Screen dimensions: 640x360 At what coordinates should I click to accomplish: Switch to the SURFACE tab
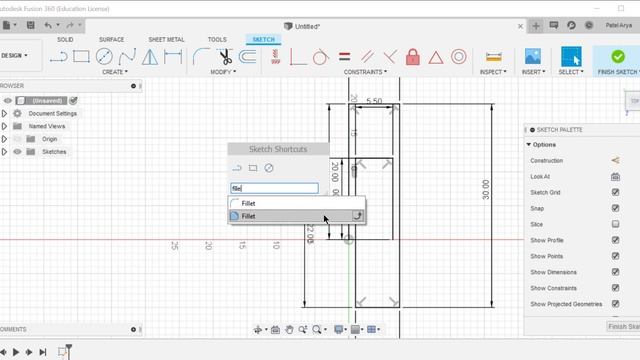pos(111,40)
